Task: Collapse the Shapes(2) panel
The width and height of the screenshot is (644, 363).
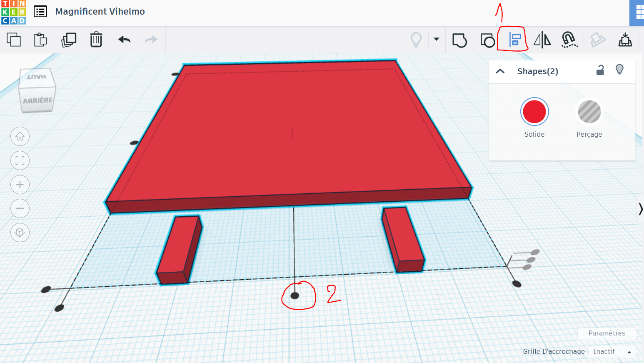Action: (x=500, y=71)
